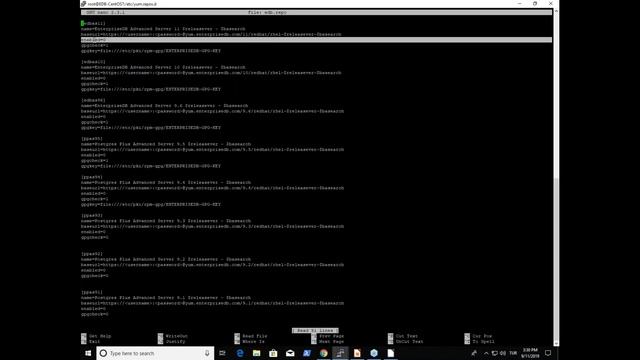The width and height of the screenshot is (640, 360).
Task: Click the 'Prev Page' nano shortcut
Action: point(327,336)
